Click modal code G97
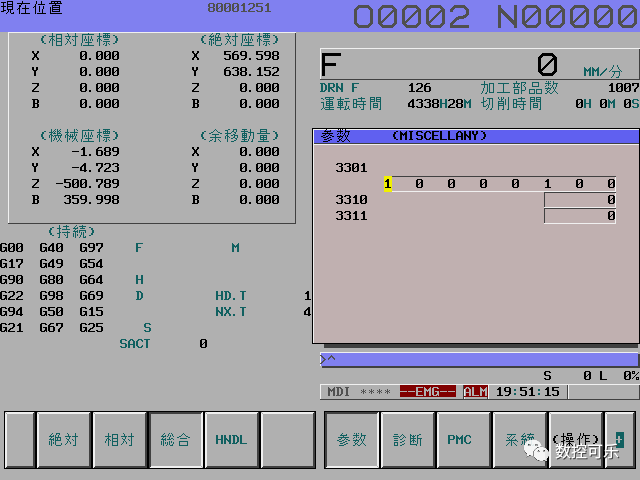Image resolution: width=640 pixels, height=480 pixels. pyautogui.click(x=91, y=248)
